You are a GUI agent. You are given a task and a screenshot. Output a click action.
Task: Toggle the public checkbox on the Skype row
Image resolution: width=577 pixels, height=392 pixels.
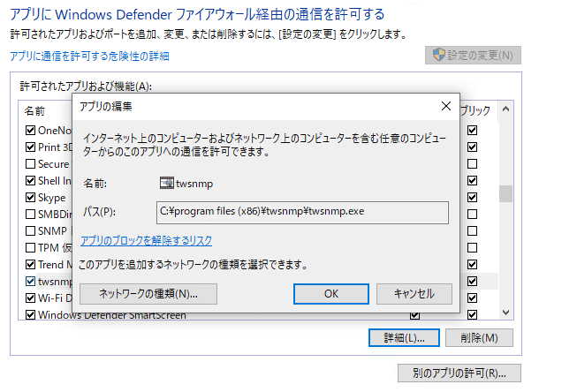(x=472, y=198)
